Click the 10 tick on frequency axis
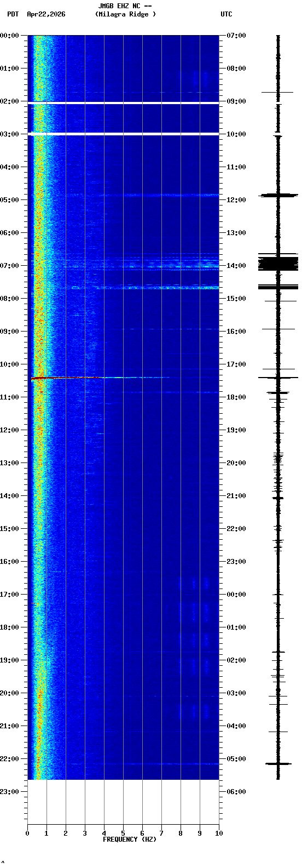This screenshot has width=302, height=868. coord(219,833)
